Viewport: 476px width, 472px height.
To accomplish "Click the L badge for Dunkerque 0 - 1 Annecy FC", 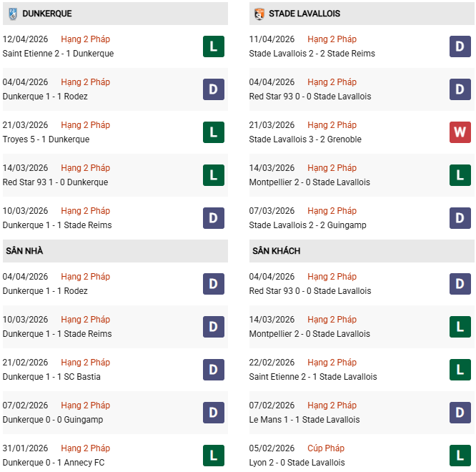I will point(213,456).
